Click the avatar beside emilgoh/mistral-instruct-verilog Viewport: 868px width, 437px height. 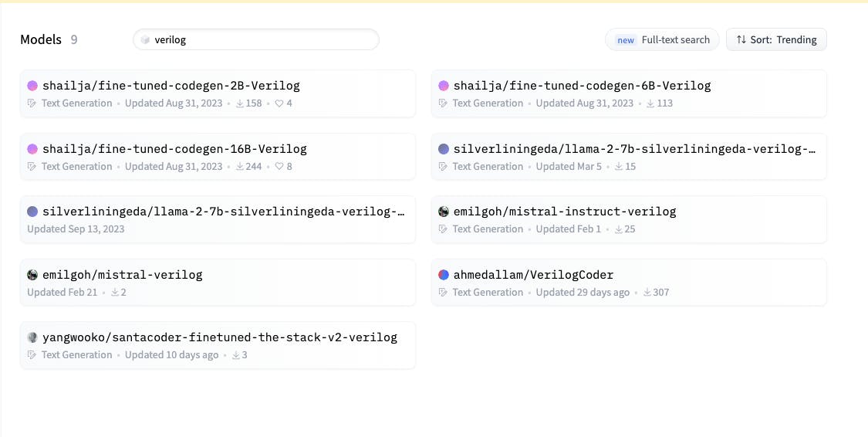(x=444, y=212)
